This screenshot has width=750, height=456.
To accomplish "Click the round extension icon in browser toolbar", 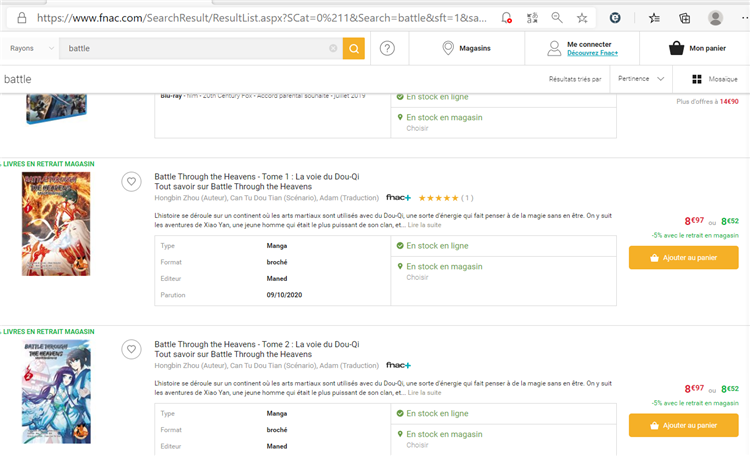I will tap(615, 18).
